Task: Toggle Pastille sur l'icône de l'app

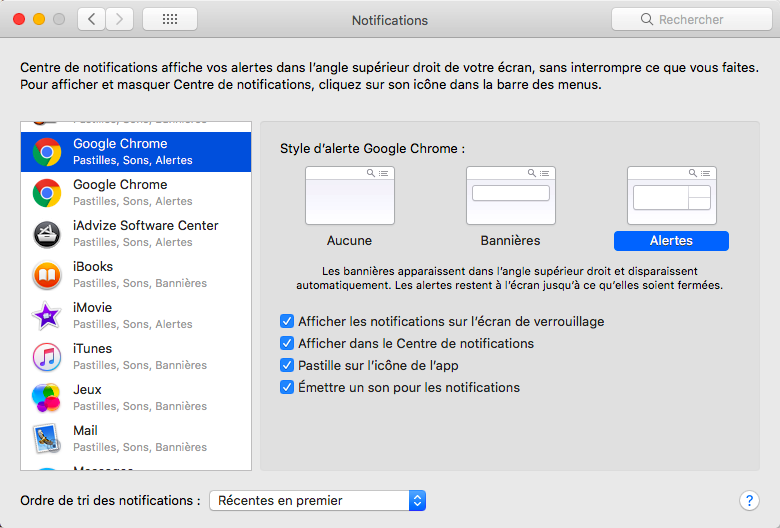Action: pyautogui.click(x=287, y=365)
